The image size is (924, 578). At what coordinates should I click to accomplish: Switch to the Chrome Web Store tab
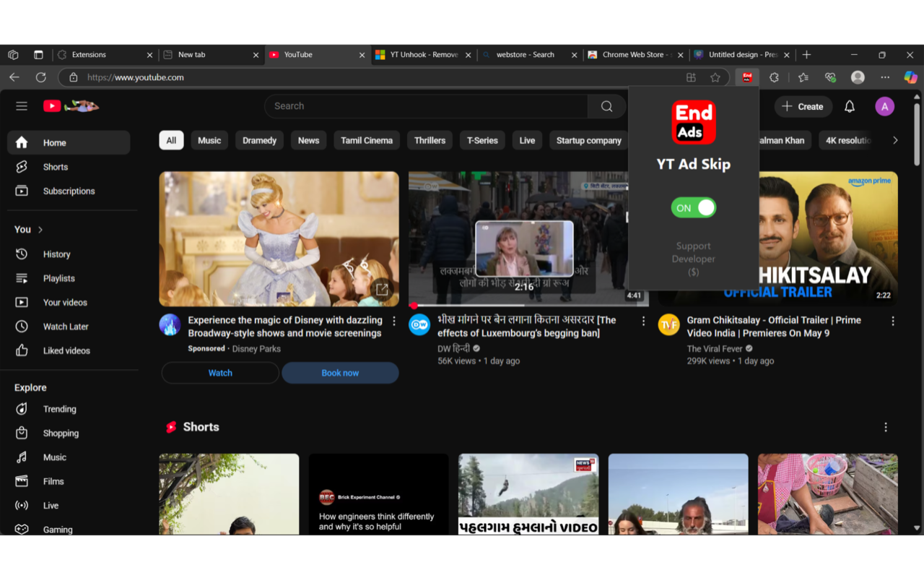tap(636, 55)
